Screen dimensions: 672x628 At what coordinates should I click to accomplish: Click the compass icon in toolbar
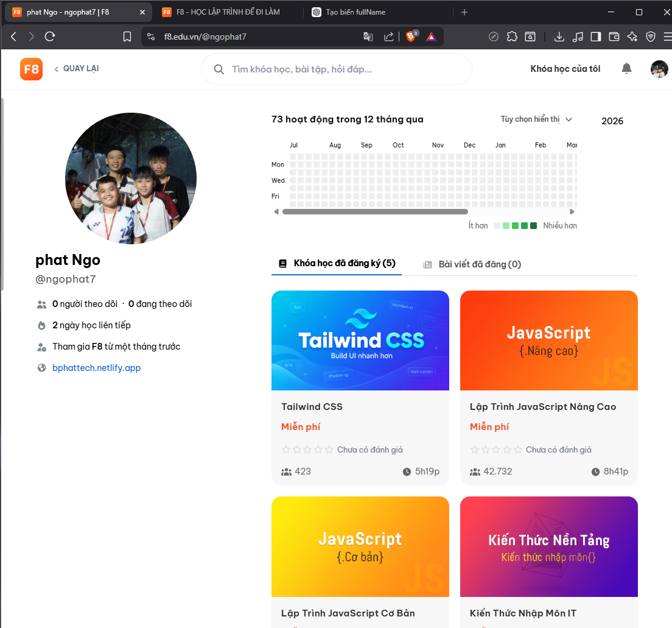[x=494, y=37]
